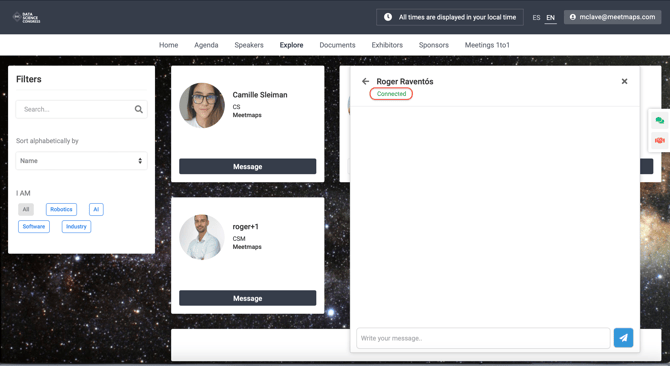
Task: Toggle the Software filter tag
Action: 34,226
